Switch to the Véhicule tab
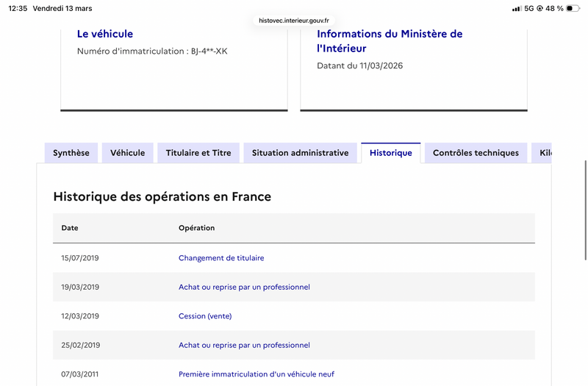Screen dimensions: 588x386 (127, 153)
